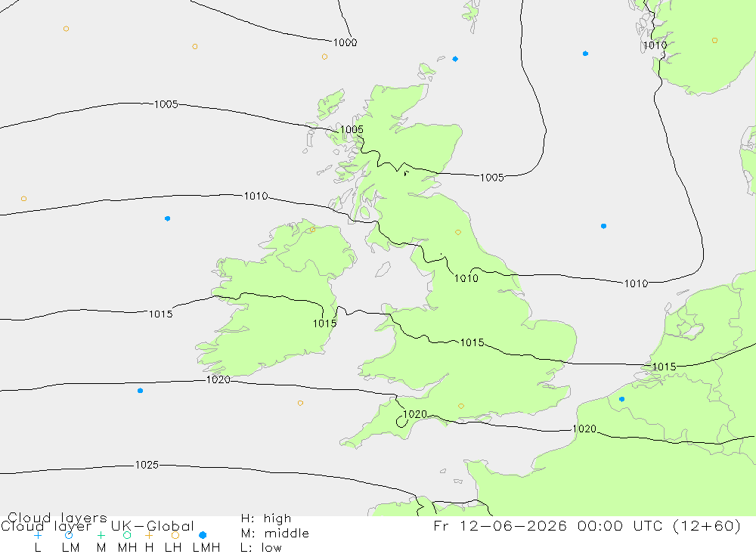Click the 1010 label near Norway
Image resolution: width=756 pixels, height=554 pixels.
click(655, 45)
